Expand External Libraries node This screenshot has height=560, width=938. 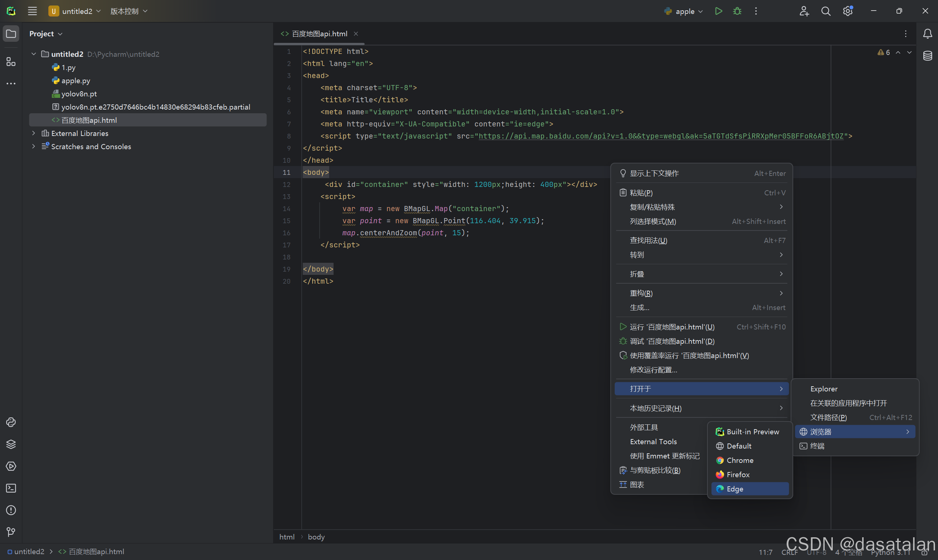point(34,133)
